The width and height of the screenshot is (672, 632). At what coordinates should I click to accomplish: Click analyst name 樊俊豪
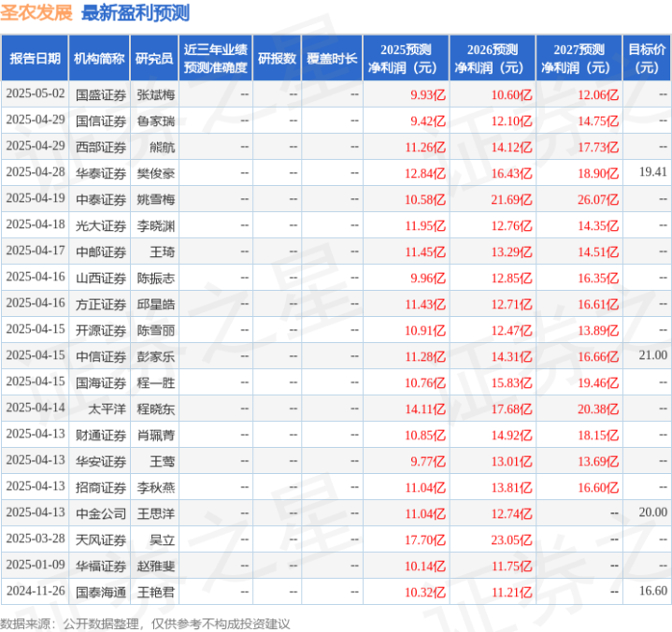(x=155, y=173)
